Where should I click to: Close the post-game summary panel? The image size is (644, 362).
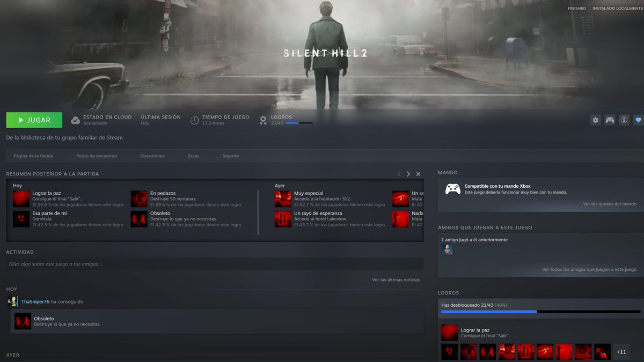pyautogui.click(x=418, y=174)
